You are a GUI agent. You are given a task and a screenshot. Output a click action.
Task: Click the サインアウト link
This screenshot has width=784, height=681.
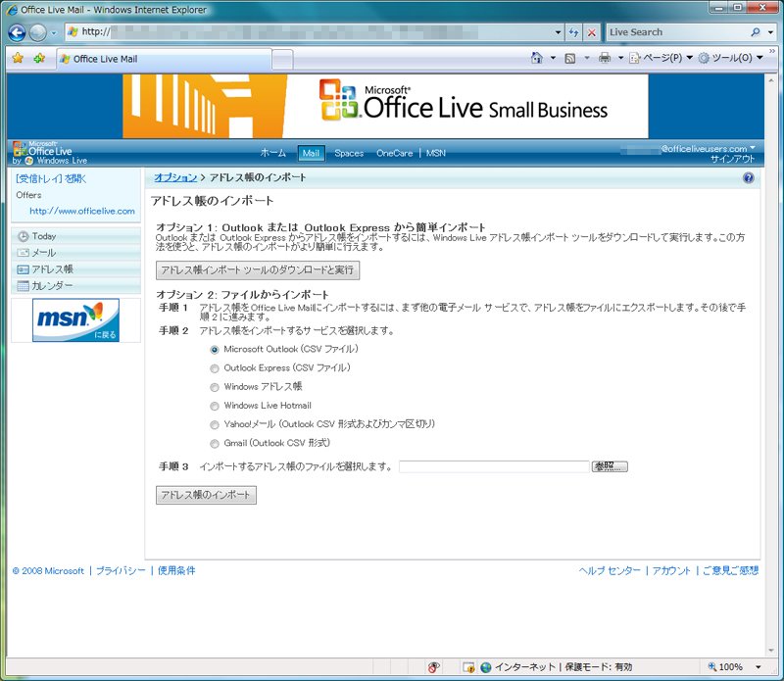[x=732, y=159]
